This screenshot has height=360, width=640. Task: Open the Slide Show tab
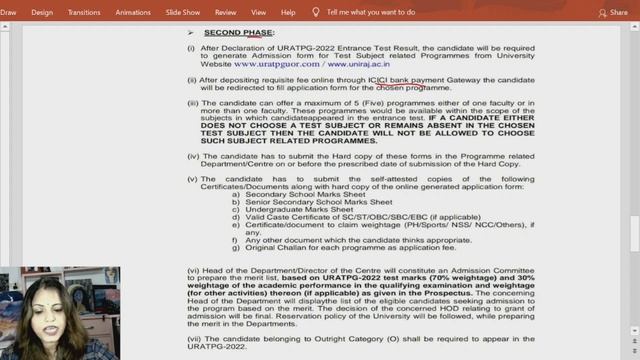point(183,12)
